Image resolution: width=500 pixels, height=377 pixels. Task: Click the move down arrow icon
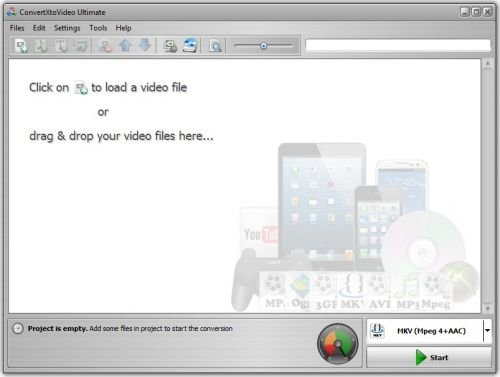[145, 45]
